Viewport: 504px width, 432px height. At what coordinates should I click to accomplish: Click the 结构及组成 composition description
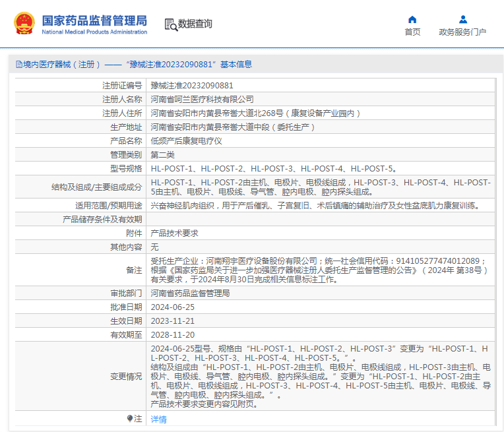point(321,187)
